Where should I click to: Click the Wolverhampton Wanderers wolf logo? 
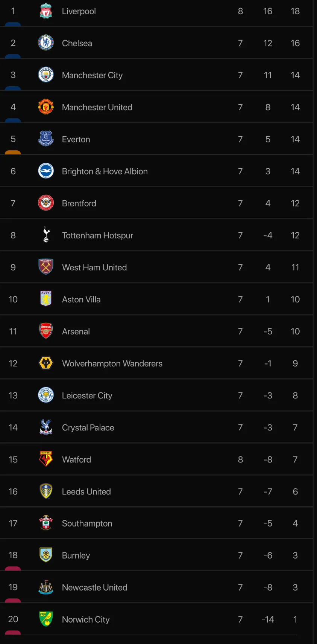coord(46,363)
